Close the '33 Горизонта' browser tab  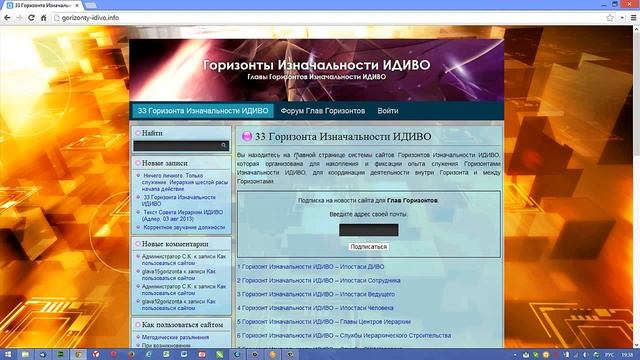[77, 5]
